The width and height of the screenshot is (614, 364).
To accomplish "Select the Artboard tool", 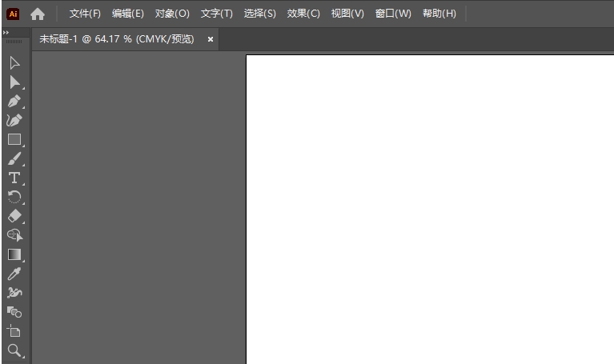I will point(14,331).
